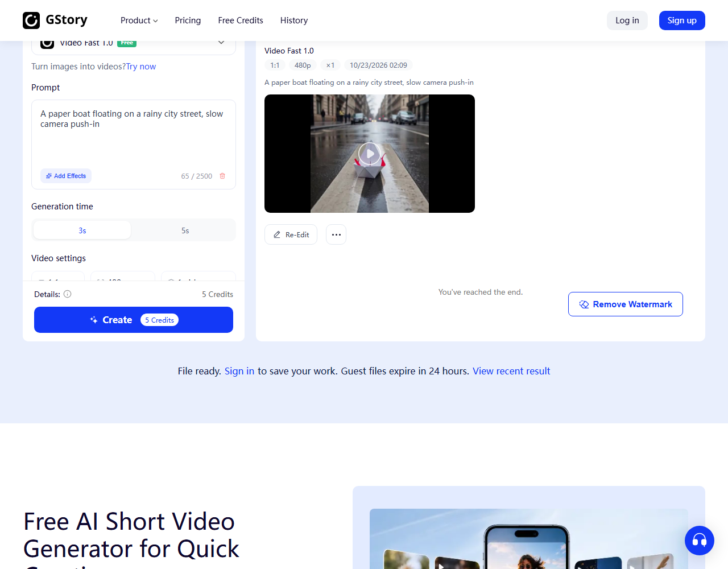Open the History page

294,20
